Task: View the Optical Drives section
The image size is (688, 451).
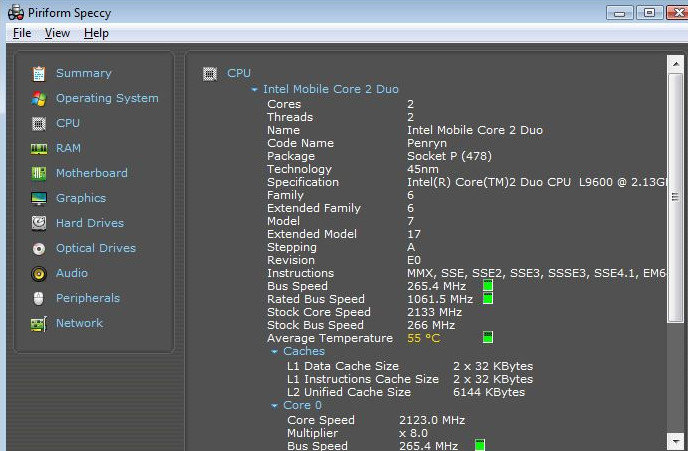Action: click(x=96, y=248)
